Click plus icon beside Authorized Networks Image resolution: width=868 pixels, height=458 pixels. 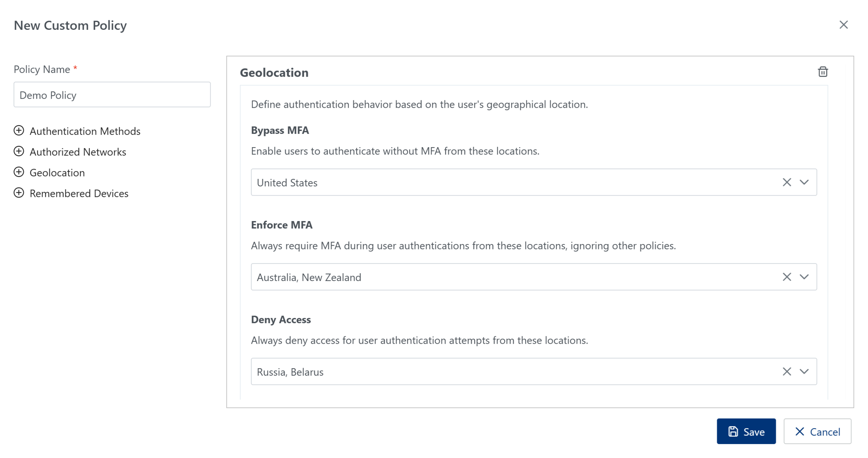point(19,151)
